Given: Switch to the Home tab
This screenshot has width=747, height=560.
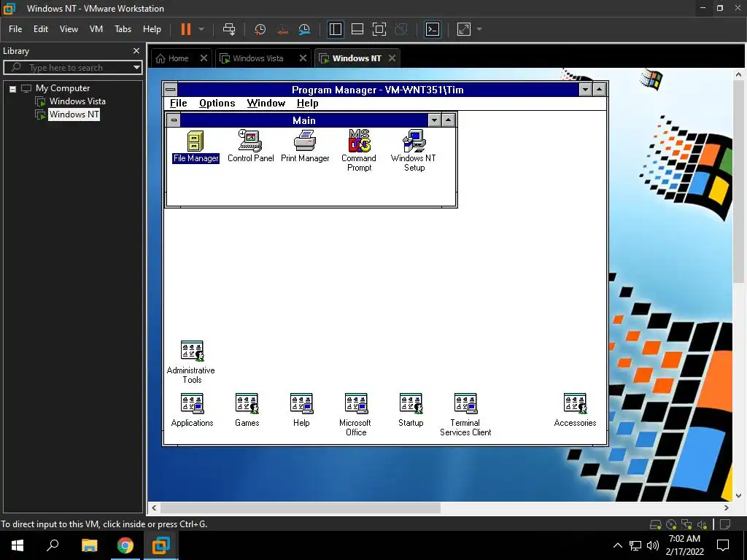Looking at the screenshot, I should pyautogui.click(x=173, y=58).
